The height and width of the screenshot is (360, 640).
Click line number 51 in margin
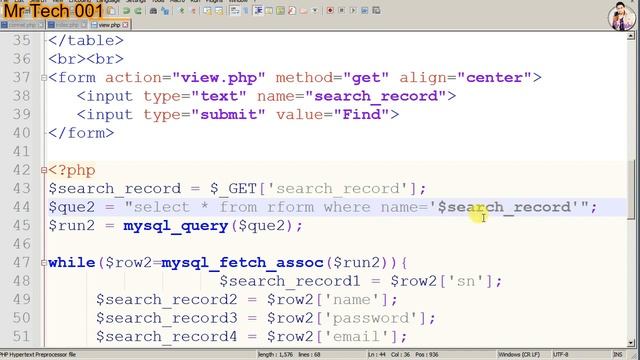[x=22, y=336]
